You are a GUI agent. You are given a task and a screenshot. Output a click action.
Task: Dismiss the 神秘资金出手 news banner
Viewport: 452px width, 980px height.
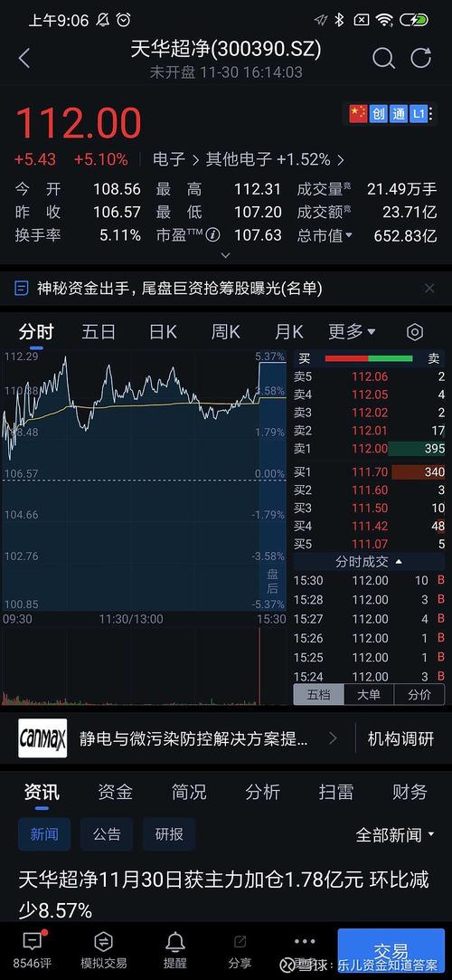[429, 288]
